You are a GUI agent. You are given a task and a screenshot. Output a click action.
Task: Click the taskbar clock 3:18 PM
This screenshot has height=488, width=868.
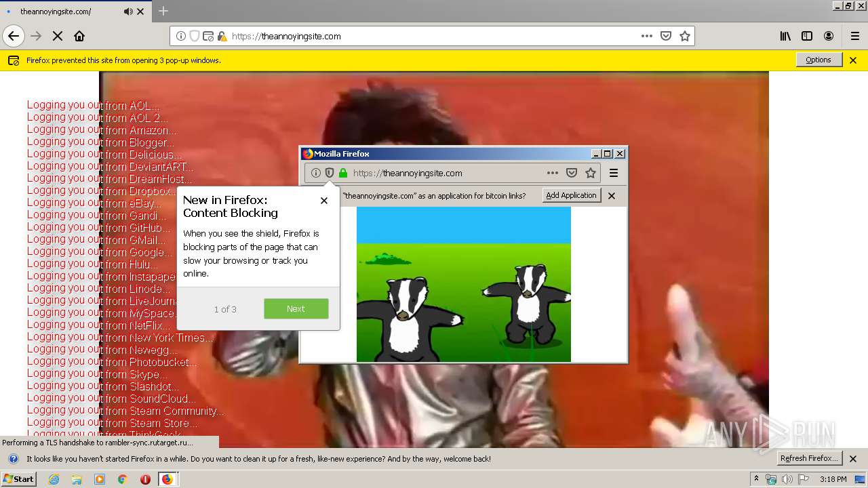pos(833,479)
